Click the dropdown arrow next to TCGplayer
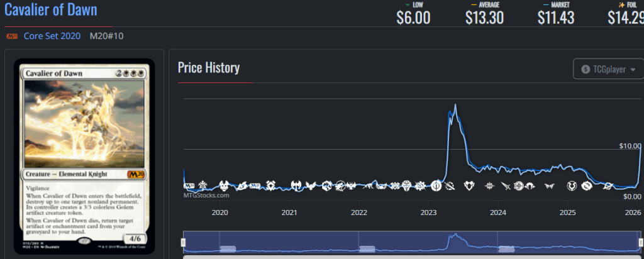Image resolution: width=644 pixels, height=259 pixels. [633, 69]
